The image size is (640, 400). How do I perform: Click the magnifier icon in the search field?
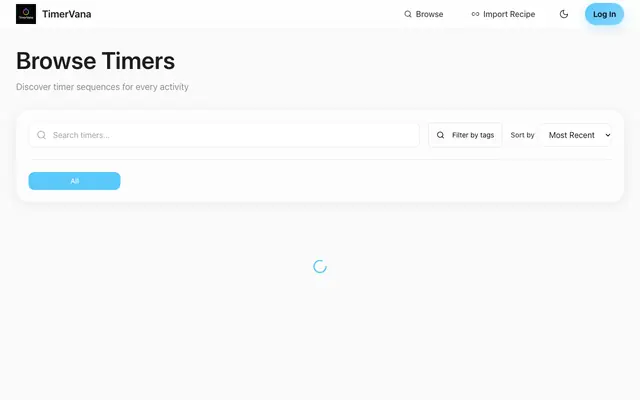pyautogui.click(x=41, y=135)
